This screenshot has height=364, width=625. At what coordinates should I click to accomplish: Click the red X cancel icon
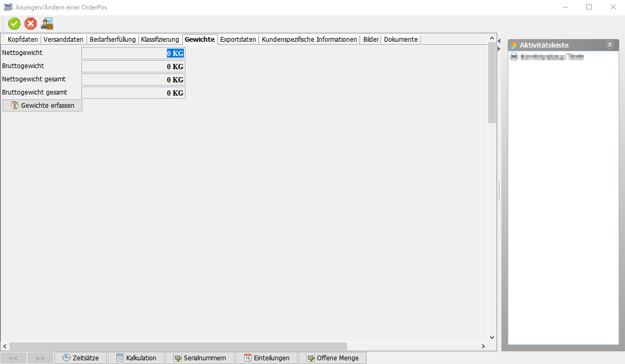(31, 24)
